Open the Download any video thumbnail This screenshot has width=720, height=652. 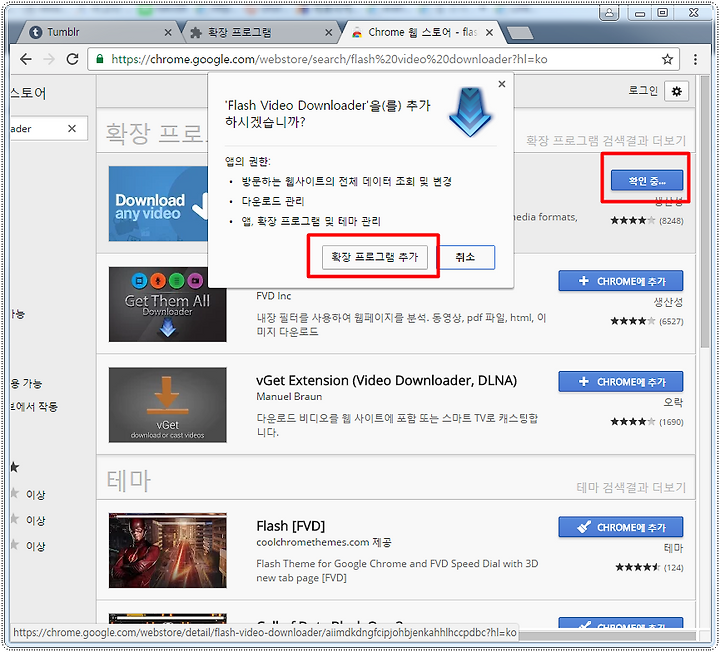point(158,203)
